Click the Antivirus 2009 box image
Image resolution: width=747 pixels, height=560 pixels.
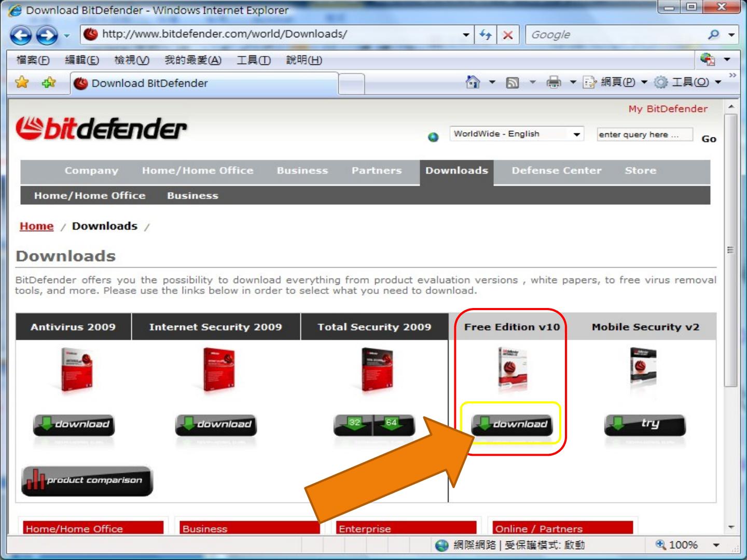point(76,369)
